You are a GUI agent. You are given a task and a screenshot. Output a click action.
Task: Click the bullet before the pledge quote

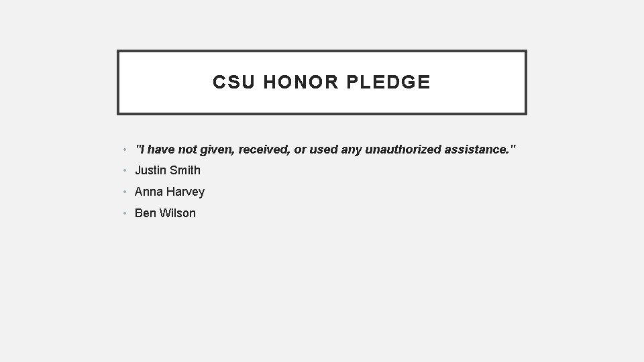coord(125,149)
